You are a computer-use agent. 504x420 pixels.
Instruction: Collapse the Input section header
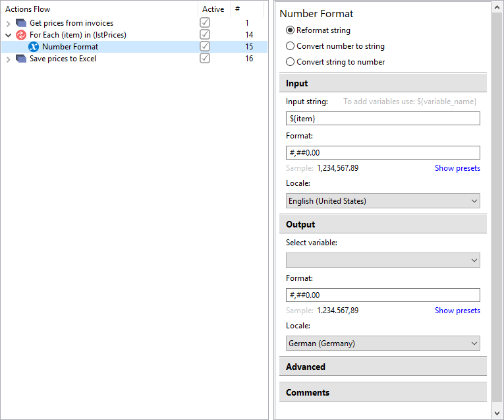tap(383, 83)
